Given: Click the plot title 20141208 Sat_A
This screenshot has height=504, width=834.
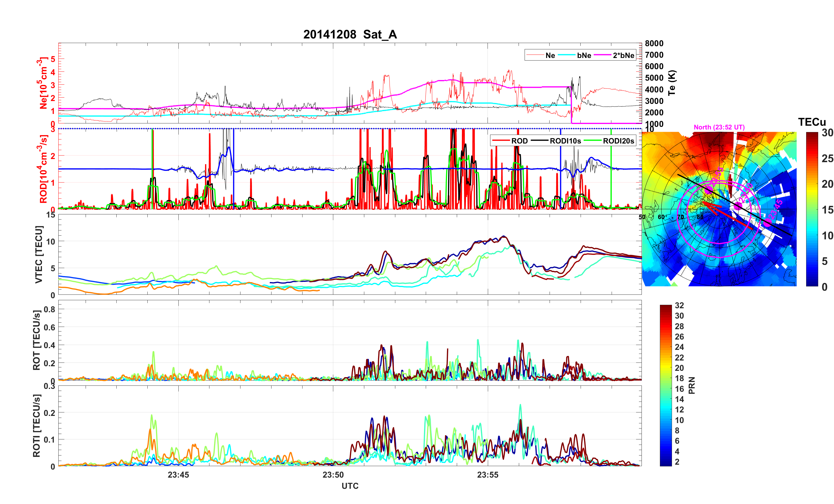Looking at the screenshot, I should [350, 34].
